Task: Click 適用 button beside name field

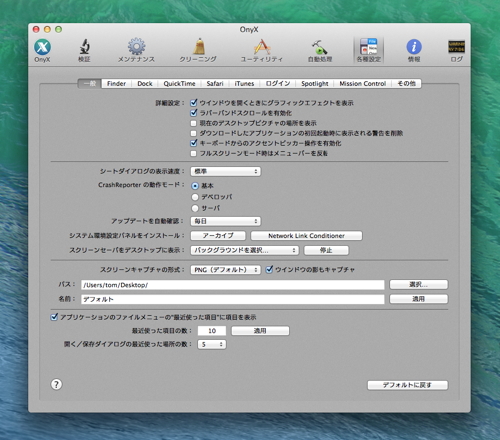Action: click(419, 299)
